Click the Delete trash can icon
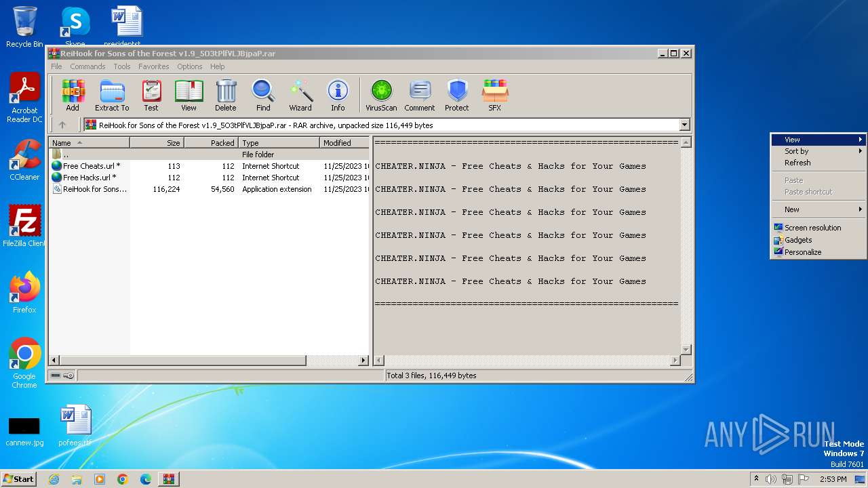 tap(226, 95)
